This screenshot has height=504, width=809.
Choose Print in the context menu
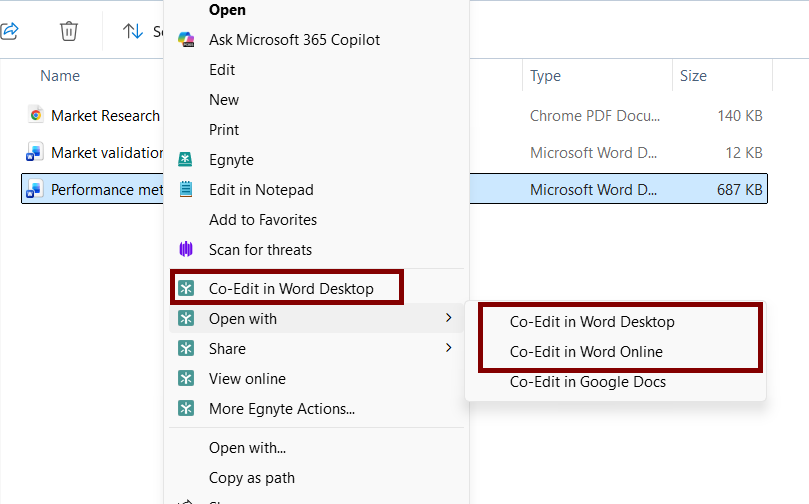224,129
